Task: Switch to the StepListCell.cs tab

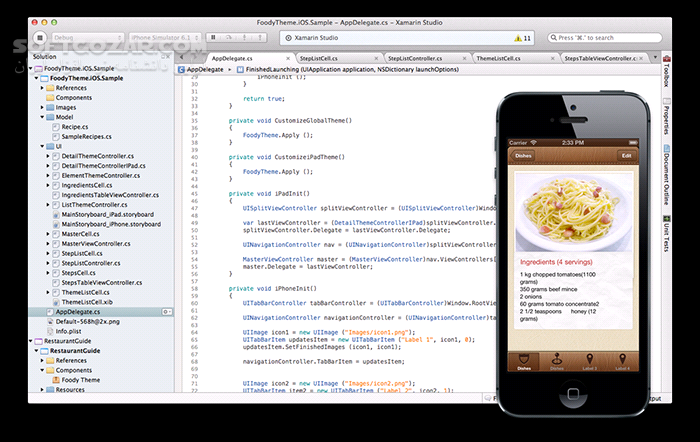Action: point(319,58)
